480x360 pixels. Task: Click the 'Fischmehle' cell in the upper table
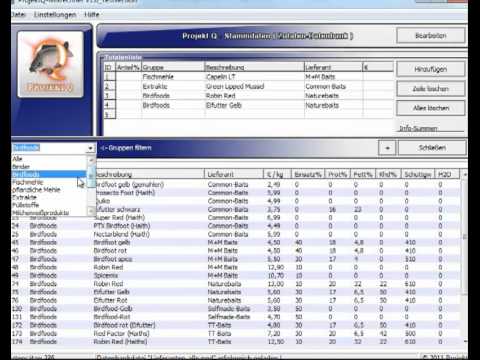[x=173, y=77]
